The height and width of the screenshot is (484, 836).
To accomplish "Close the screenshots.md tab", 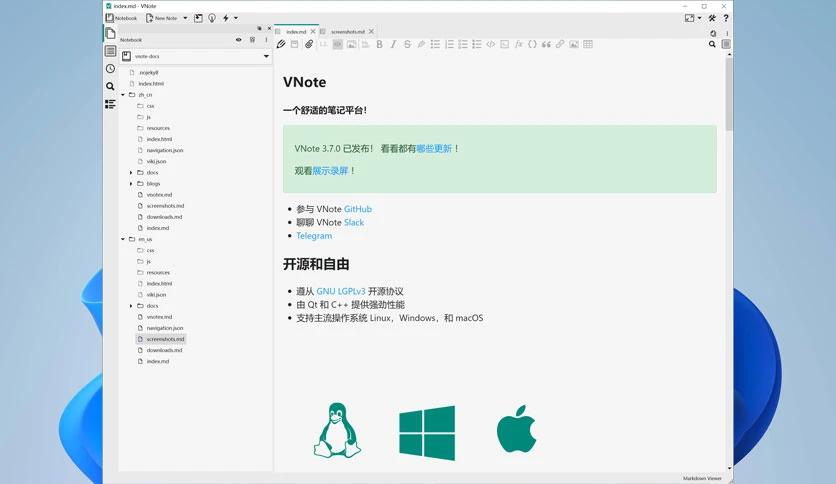I will [371, 32].
